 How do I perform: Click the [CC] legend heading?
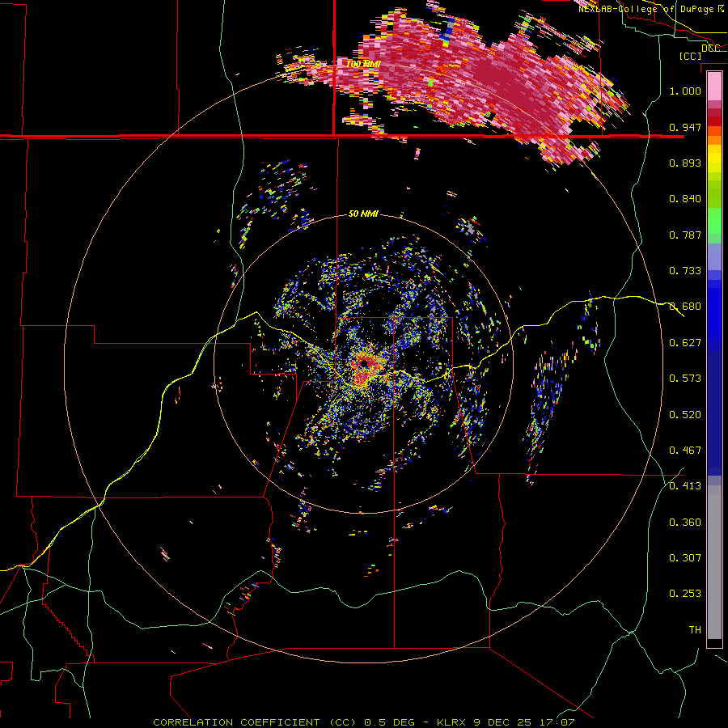pos(691,56)
